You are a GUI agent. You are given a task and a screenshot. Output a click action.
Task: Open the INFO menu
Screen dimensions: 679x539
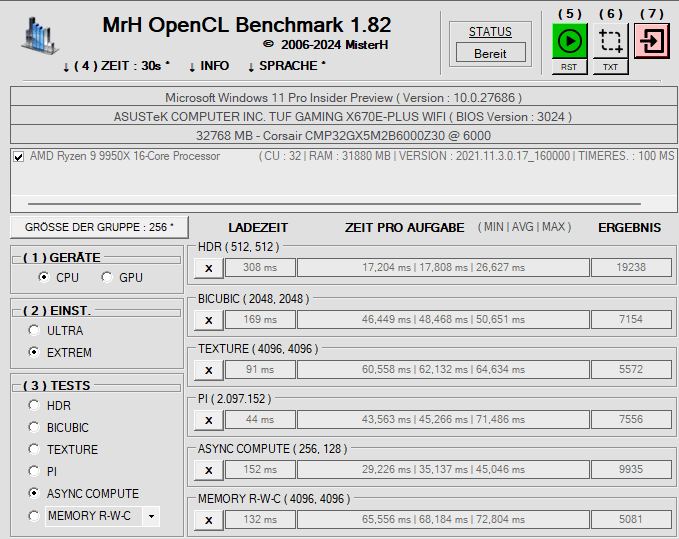click(209, 66)
